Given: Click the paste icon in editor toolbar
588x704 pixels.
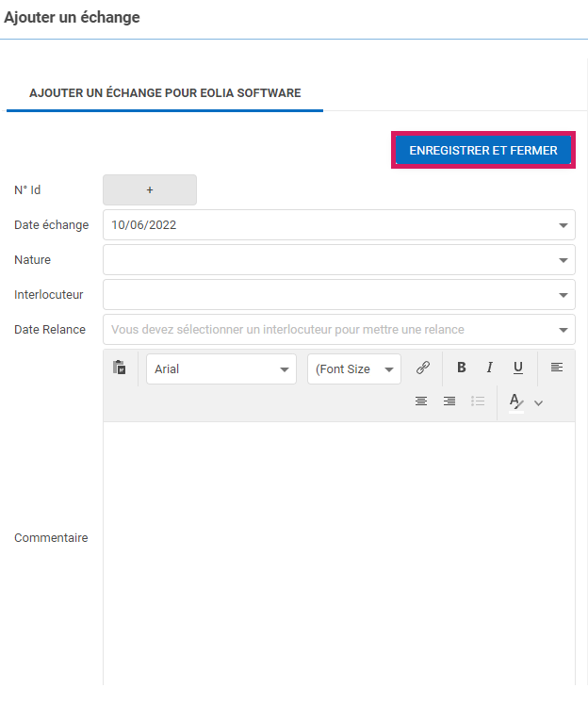Looking at the screenshot, I should pos(120,368).
